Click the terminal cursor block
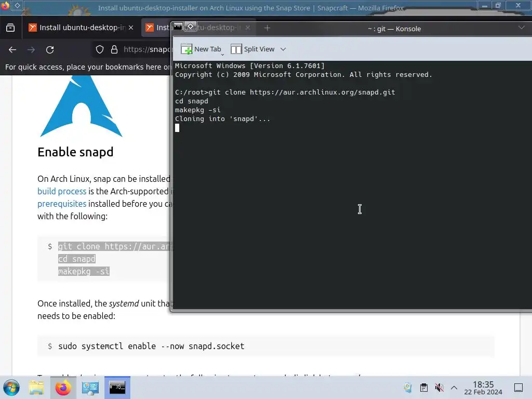Screen dimensions: 532x399 pyautogui.click(x=177, y=128)
